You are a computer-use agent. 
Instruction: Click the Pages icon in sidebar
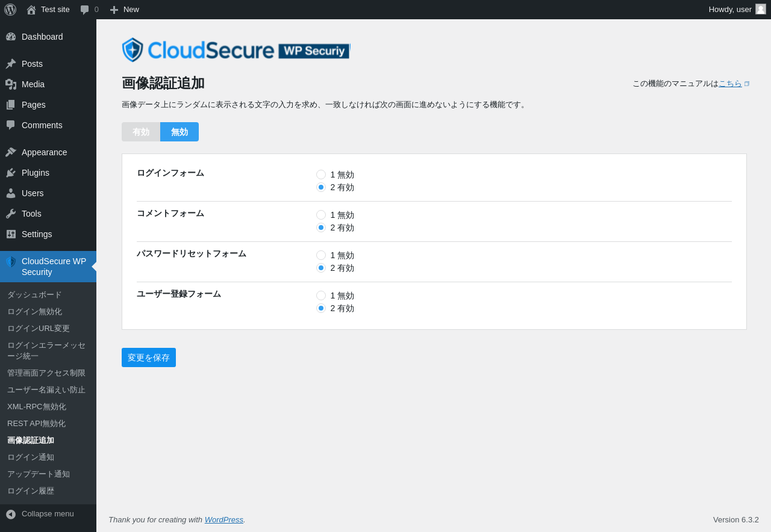tap(11, 105)
